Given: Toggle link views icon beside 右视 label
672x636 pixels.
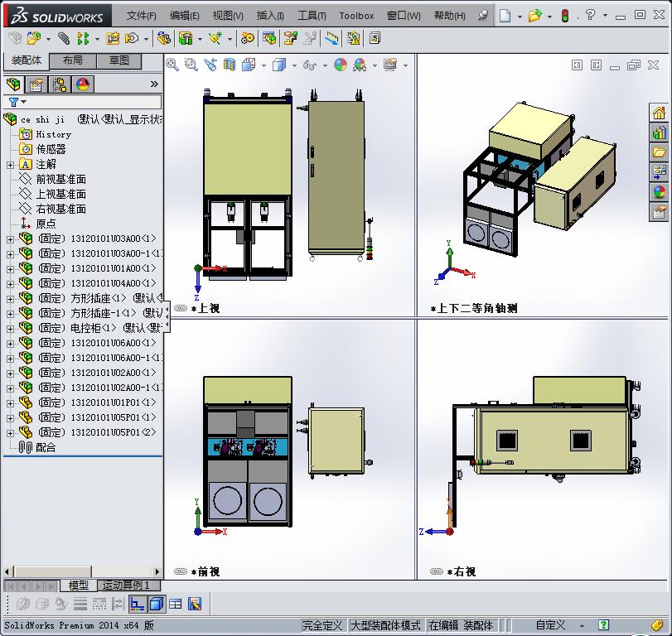Looking at the screenshot, I should (x=437, y=571).
